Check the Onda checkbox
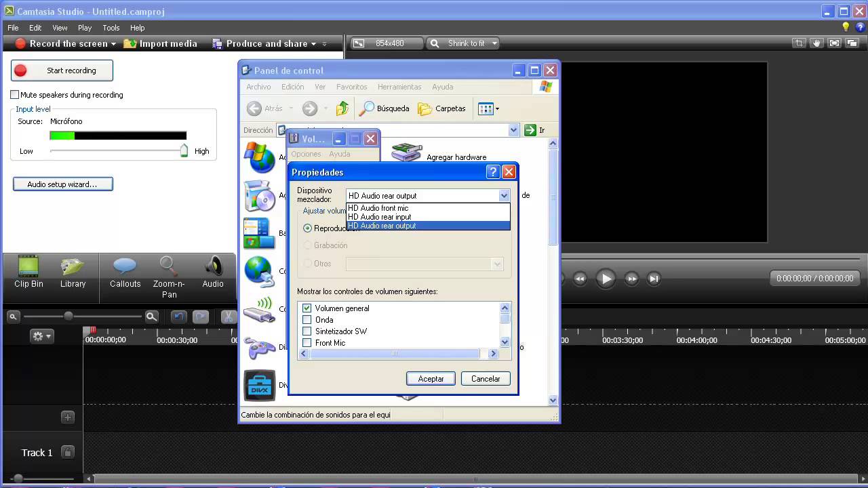This screenshot has height=488, width=868. [307, 320]
